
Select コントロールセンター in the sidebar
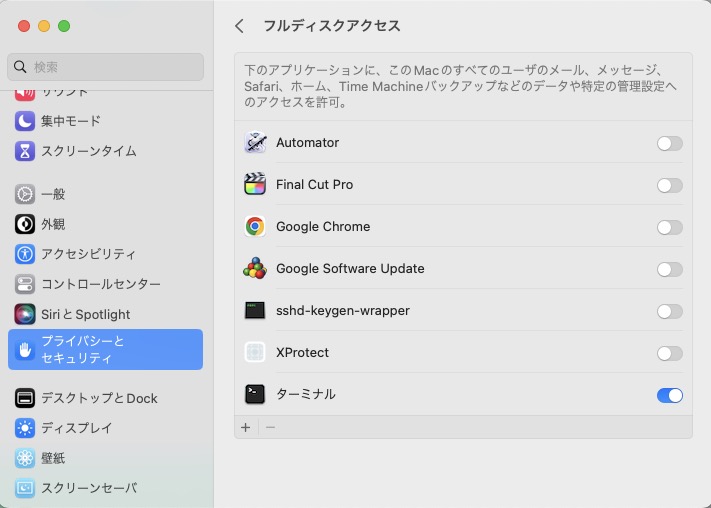pyautogui.click(x=100, y=284)
